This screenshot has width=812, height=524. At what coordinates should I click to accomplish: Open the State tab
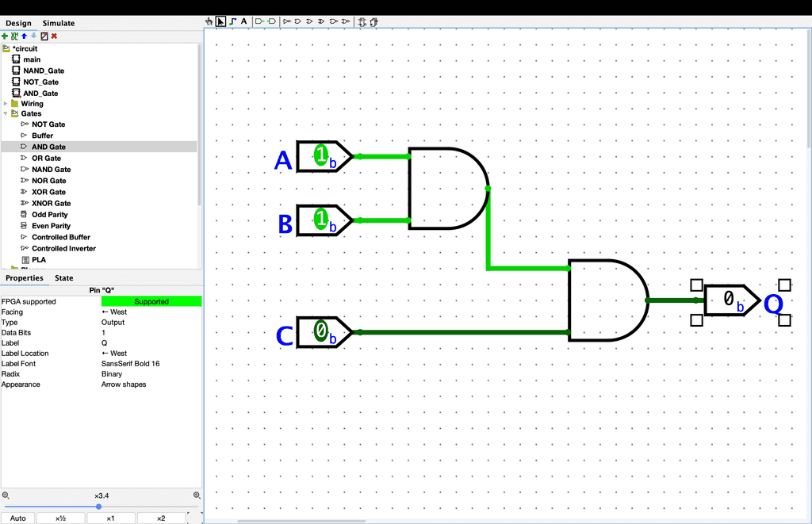point(63,278)
